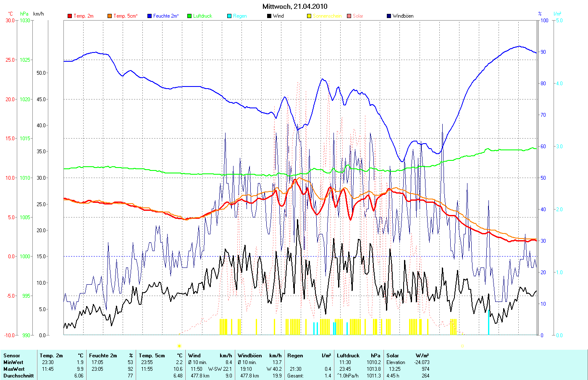Viewport: 588px width, 380px height.
Task: Click the black Wind legend square
Action: click(x=269, y=16)
